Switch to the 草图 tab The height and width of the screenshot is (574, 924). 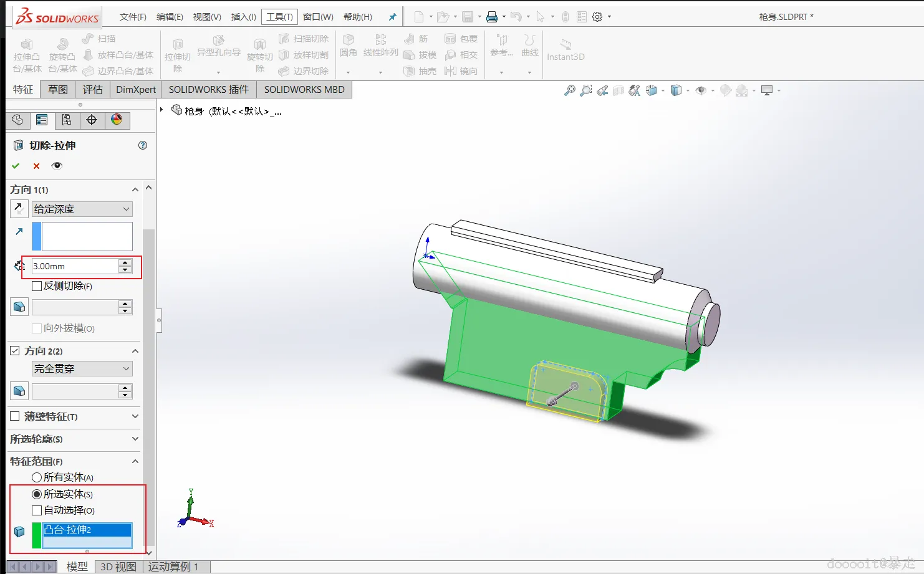(58, 90)
